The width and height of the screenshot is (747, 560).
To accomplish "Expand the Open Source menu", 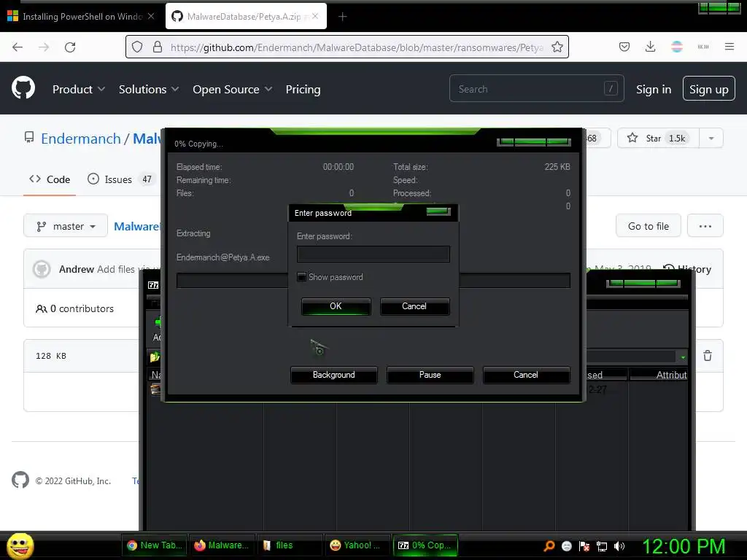I will click(233, 90).
